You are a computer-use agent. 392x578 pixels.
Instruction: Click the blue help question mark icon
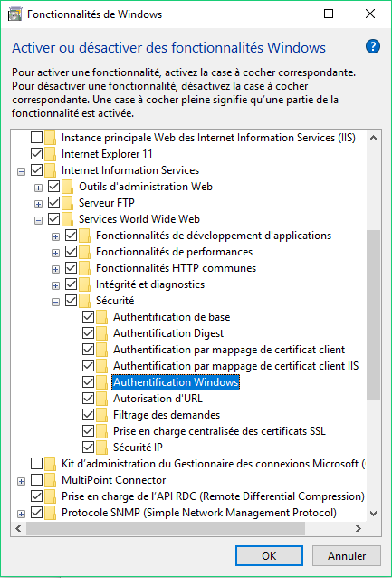tap(372, 47)
